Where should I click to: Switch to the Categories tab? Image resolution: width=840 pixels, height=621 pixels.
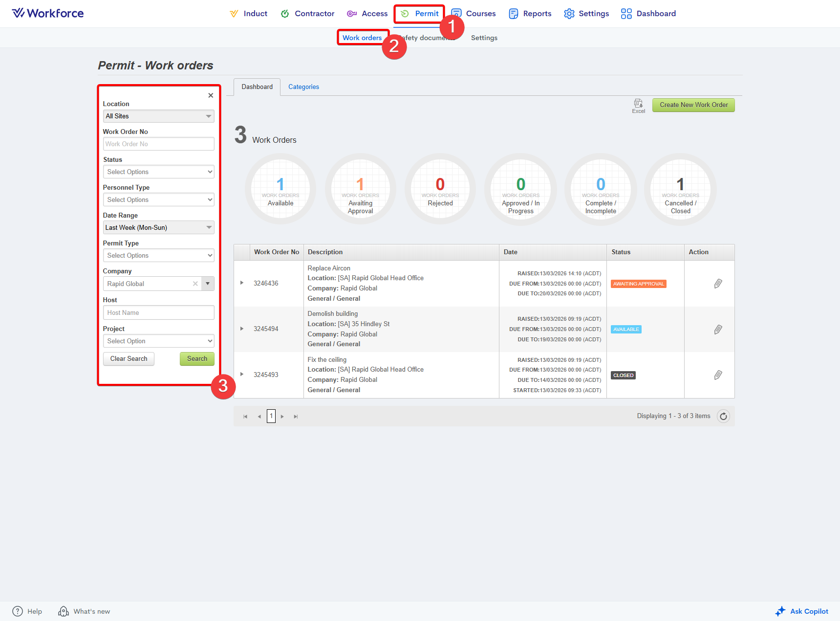click(303, 87)
